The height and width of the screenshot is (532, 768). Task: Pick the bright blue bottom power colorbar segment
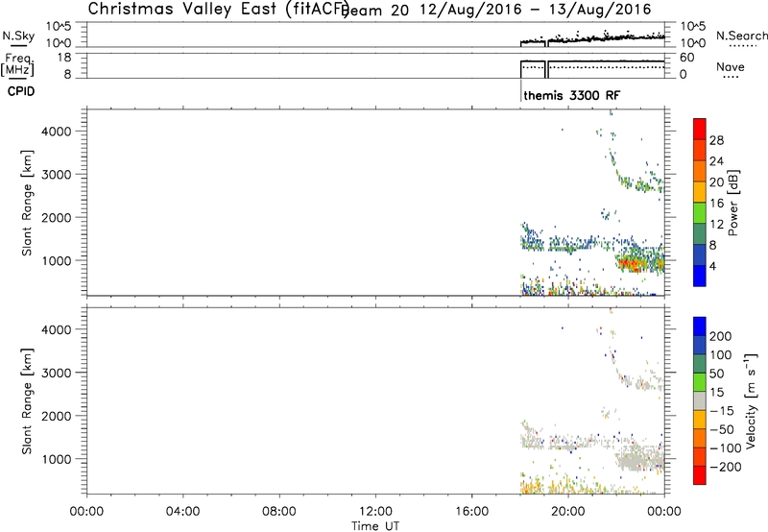click(700, 276)
